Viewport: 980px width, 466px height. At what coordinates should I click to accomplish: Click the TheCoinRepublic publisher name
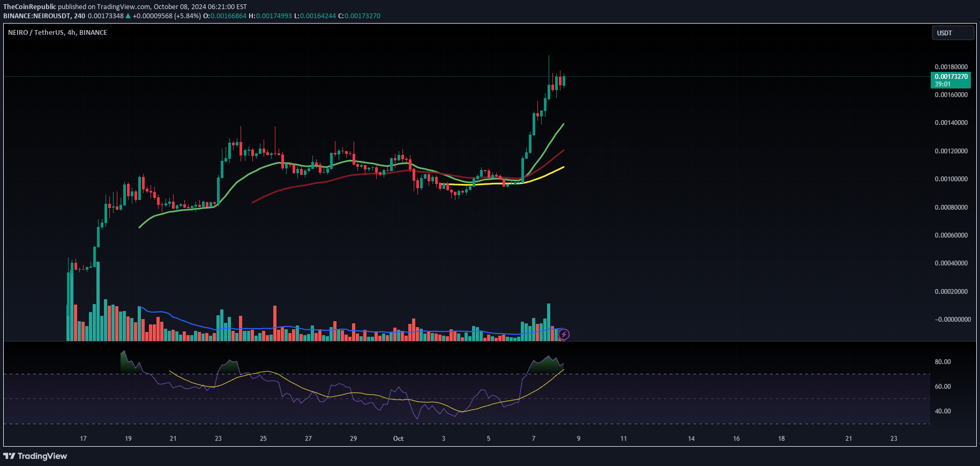point(29,7)
